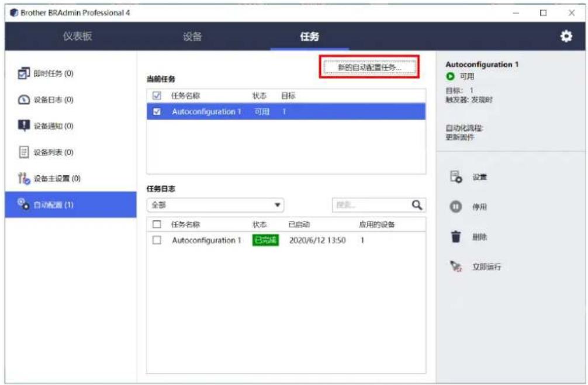Click the 任务日志 section heading

coord(161,189)
